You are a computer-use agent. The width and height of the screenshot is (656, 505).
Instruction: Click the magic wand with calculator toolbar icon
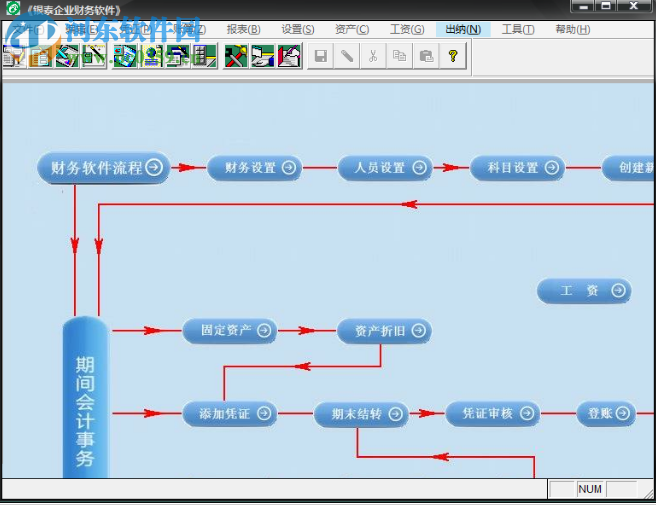tap(94, 56)
